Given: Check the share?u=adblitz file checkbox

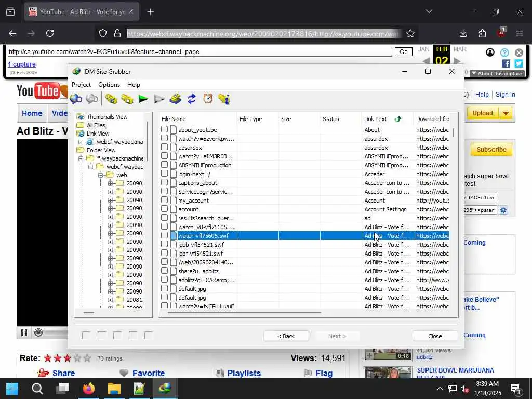Looking at the screenshot, I should tap(165, 270).
